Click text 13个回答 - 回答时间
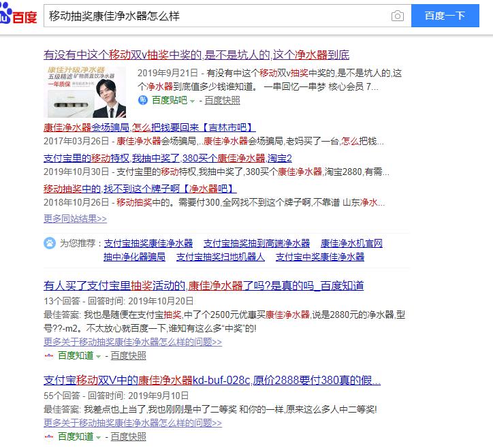 click(84, 301)
